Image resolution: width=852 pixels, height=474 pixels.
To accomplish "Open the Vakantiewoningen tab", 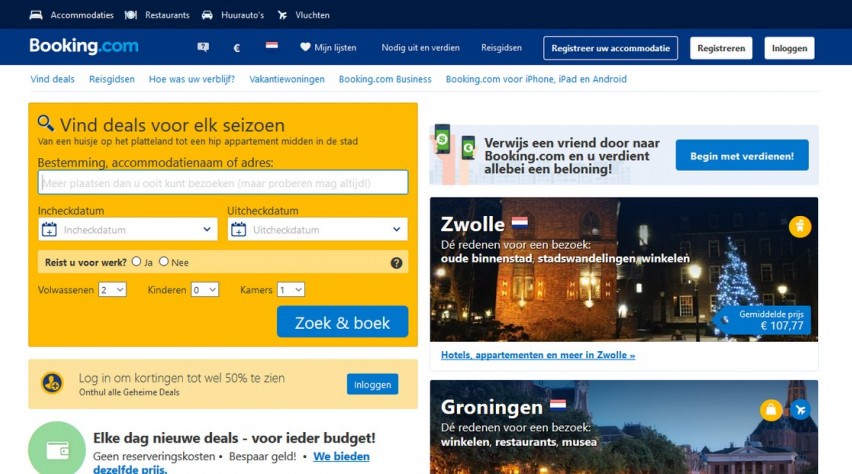I will tap(287, 79).
